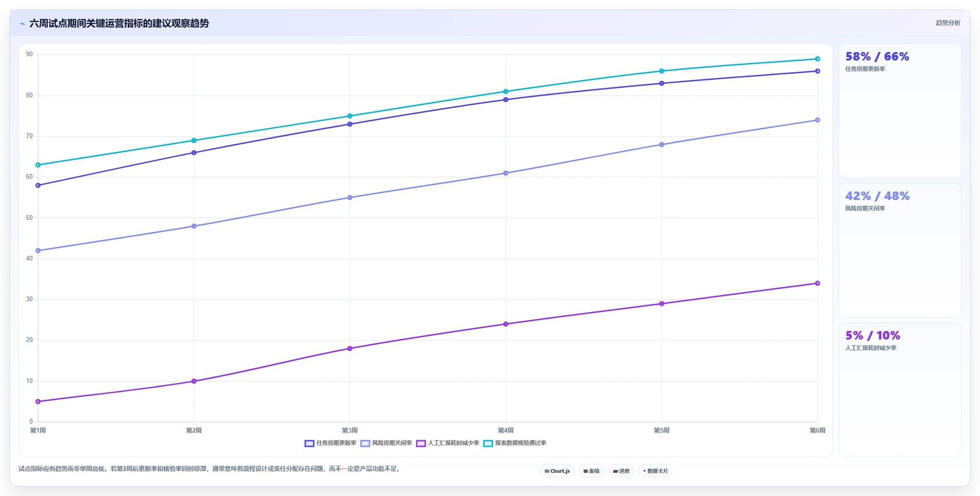Click the chart title 六周试点期间关键运营指标的建议观察趋势
Image resolution: width=980 pixels, height=496 pixels.
click(119, 23)
